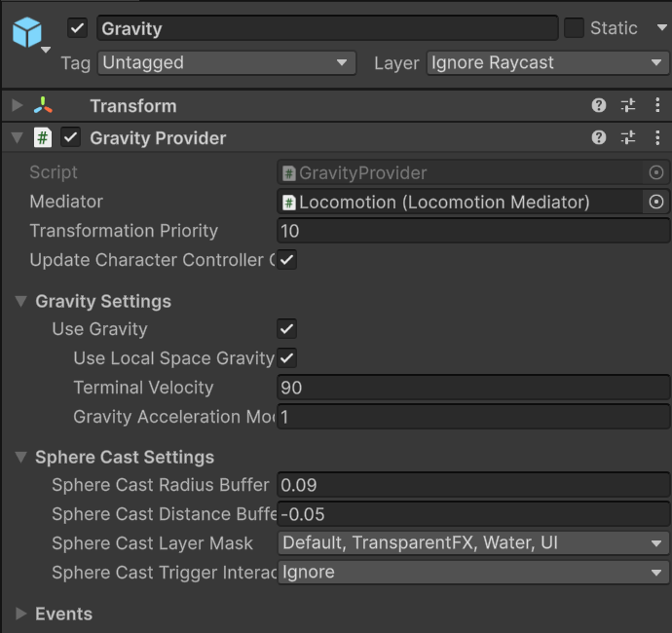Image resolution: width=672 pixels, height=633 pixels.
Task: Click the Transformation Priority value field
Action: [473, 231]
